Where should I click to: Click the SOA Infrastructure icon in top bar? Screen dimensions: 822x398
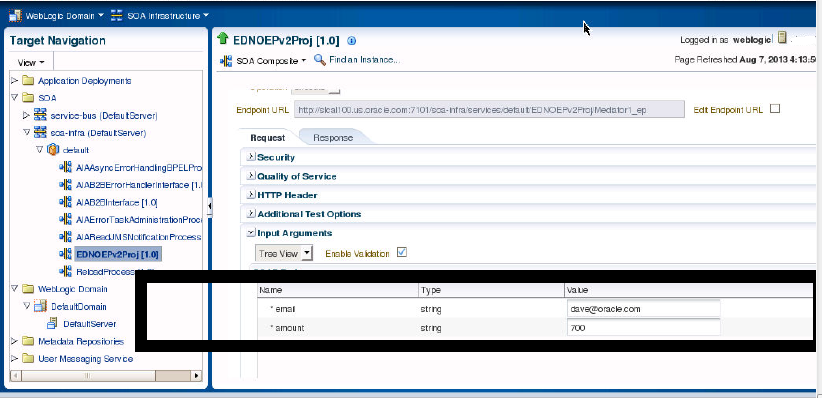[x=116, y=16]
